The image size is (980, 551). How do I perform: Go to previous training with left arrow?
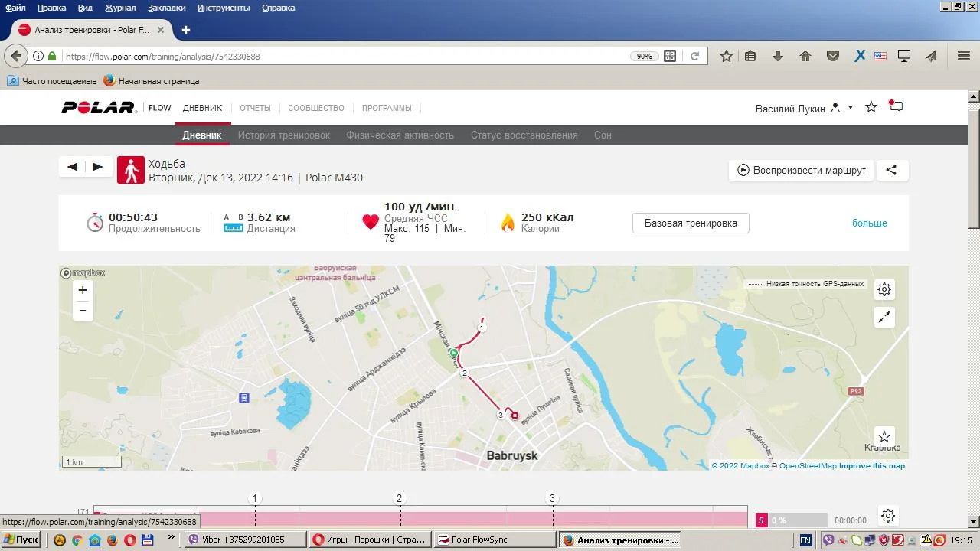[x=72, y=167]
